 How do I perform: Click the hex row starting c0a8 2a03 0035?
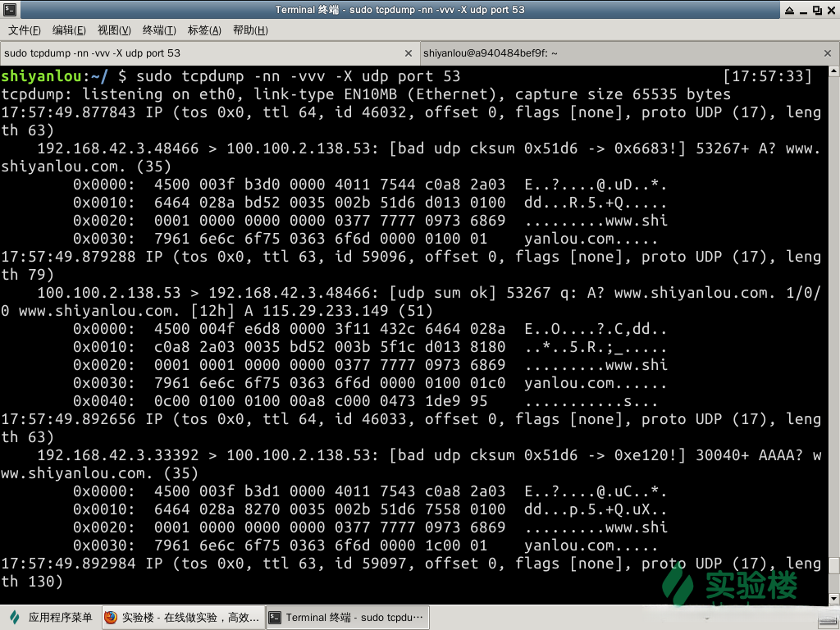(x=370, y=347)
